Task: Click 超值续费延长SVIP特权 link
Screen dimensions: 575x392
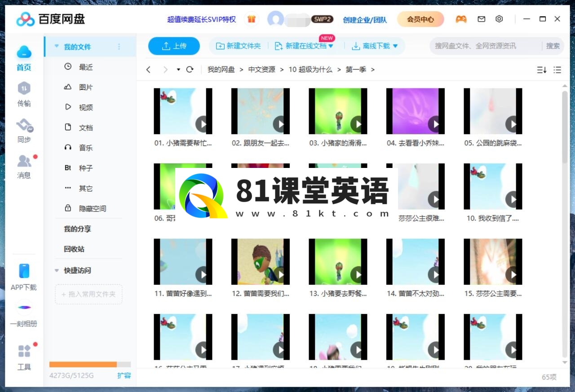Action: click(201, 19)
